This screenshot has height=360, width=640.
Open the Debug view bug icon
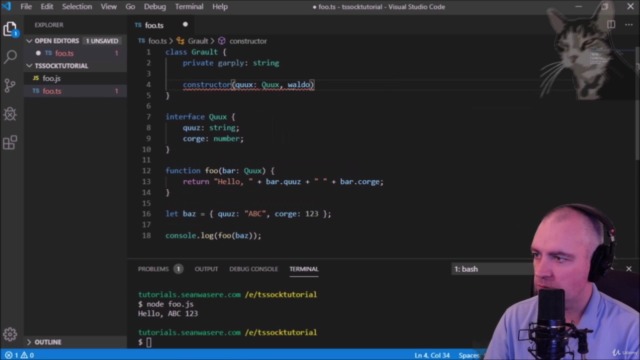pos(10,114)
